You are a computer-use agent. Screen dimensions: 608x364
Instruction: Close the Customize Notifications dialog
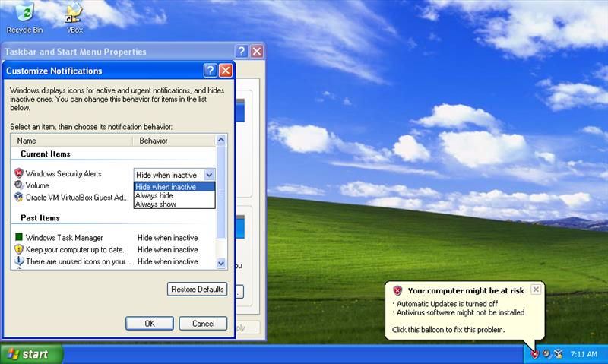coord(226,71)
